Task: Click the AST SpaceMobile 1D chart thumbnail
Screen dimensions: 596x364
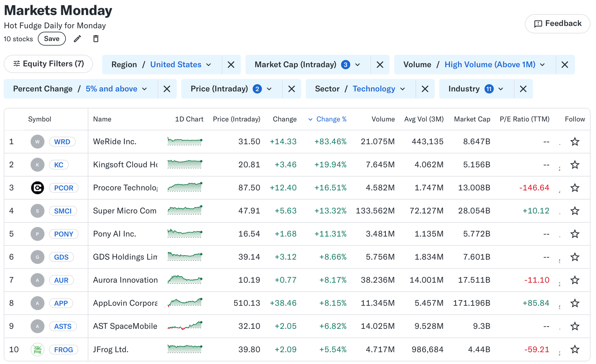Action: 185,326
